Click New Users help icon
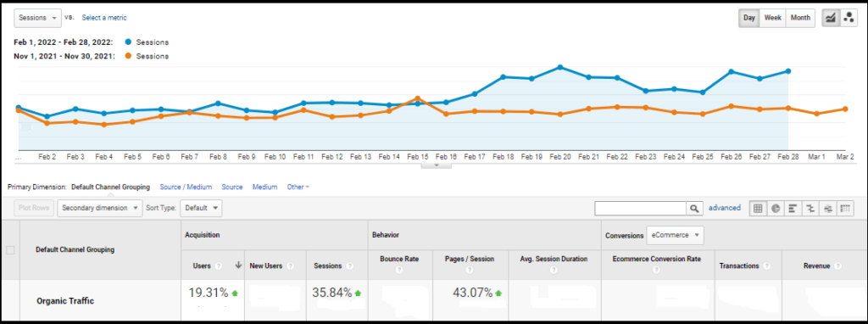 [x=290, y=266]
